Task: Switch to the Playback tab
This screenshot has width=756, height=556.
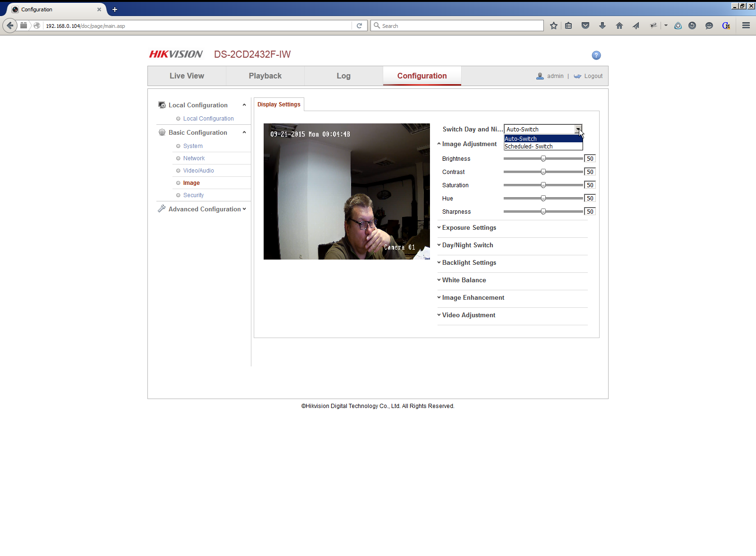Action: pyautogui.click(x=265, y=76)
